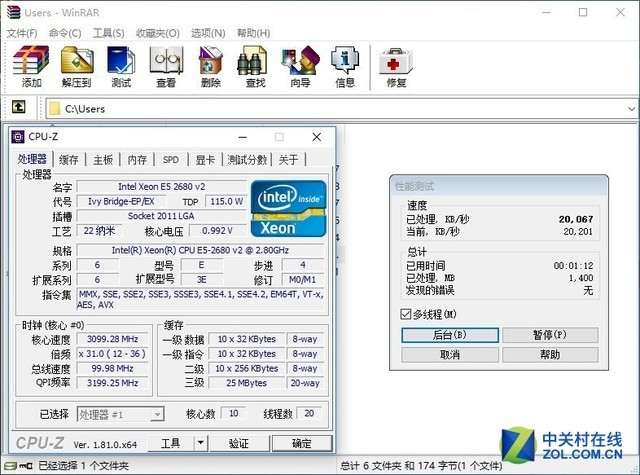
Task: Click the core speed 3099.28 MHz value
Action: [113, 339]
